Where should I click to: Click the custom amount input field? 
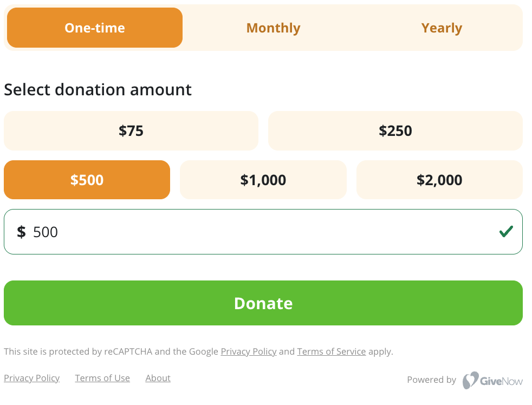tap(263, 232)
